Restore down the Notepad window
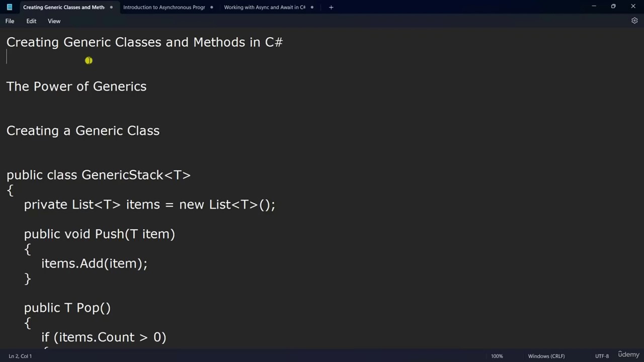The width and height of the screenshot is (644, 362). click(x=613, y=7)
